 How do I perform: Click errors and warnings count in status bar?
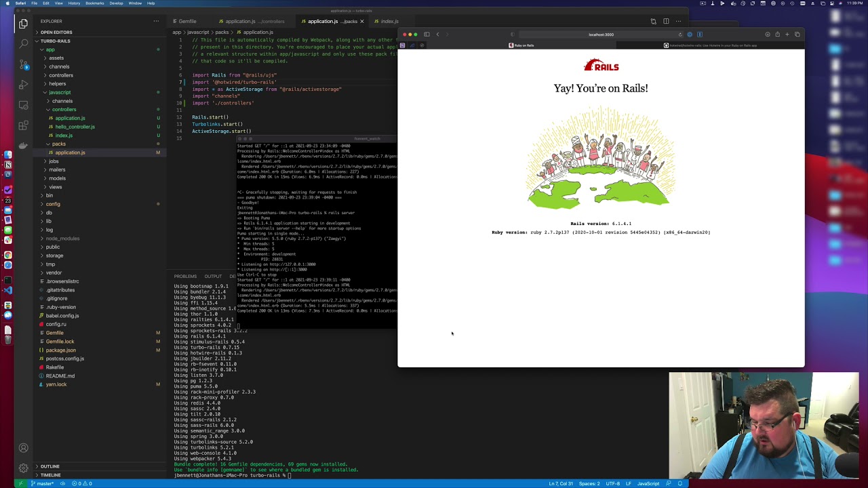81,484
